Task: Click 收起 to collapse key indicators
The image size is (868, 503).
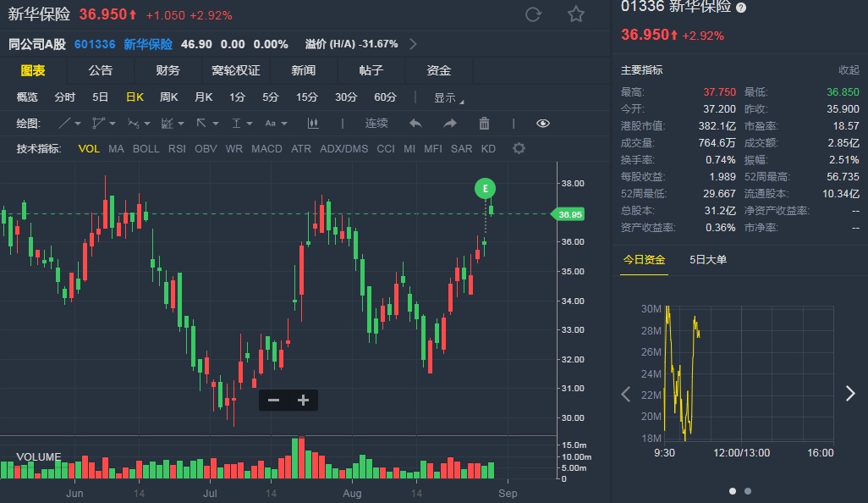Action: coord(848,70)
